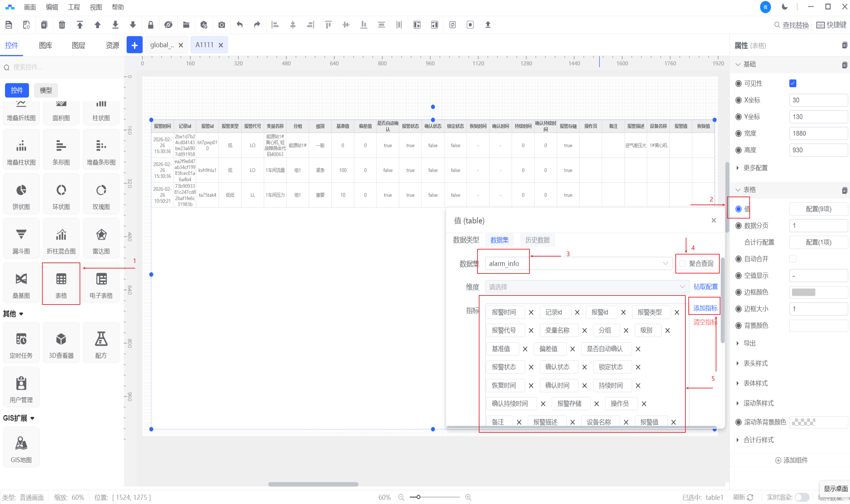This screenshot has width=850, height=504.
Task: Open the 边框颜色 color swatch
Action: point(803,292)
